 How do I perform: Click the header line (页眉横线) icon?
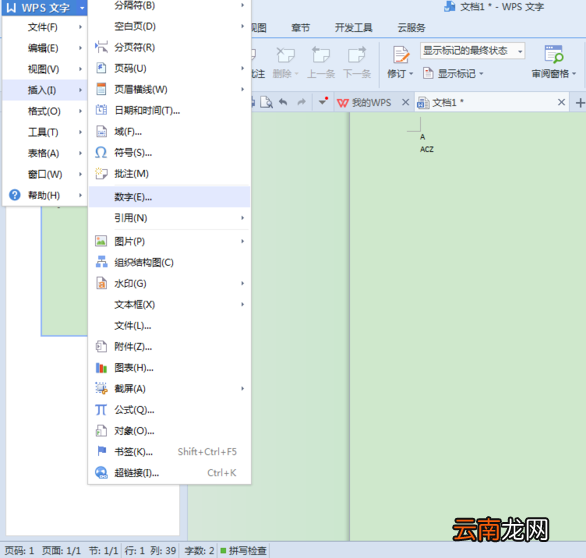click(101, 89)
